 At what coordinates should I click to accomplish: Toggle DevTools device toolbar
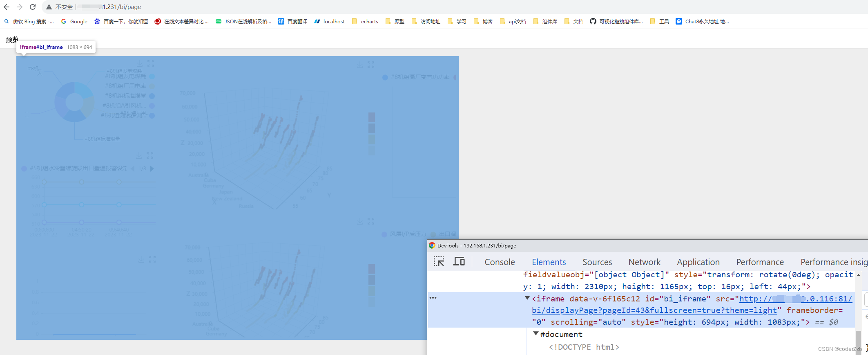[459, 261]
